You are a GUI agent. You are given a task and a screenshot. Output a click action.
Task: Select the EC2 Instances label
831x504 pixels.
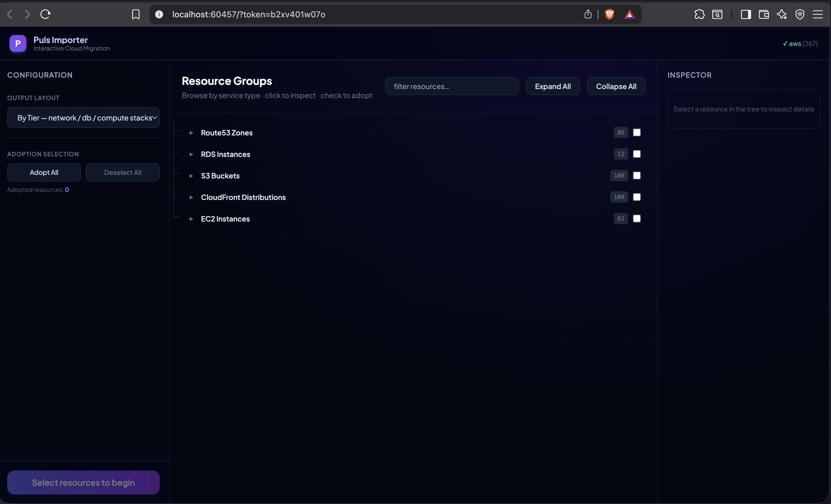click(x=225, y=219)
